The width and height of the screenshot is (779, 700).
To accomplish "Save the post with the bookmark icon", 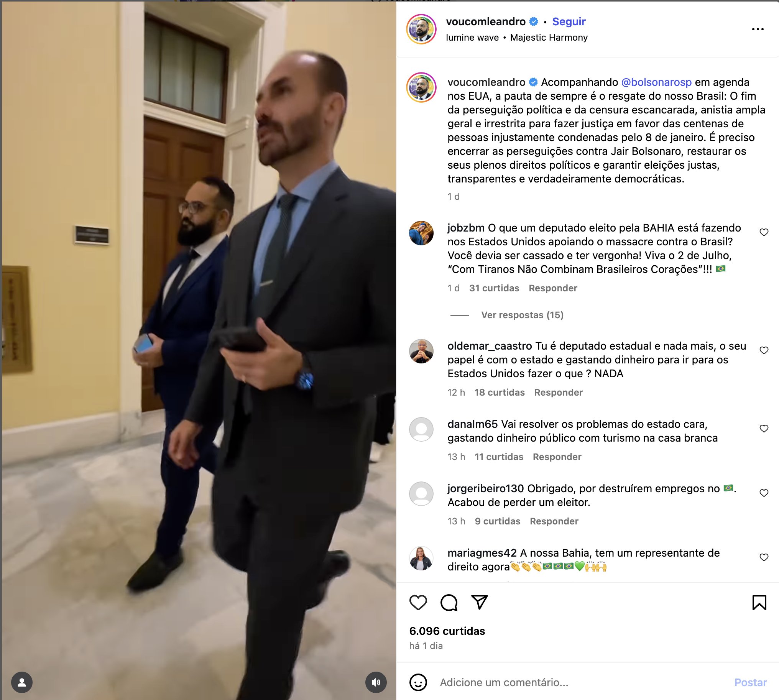I will point(759,603).
